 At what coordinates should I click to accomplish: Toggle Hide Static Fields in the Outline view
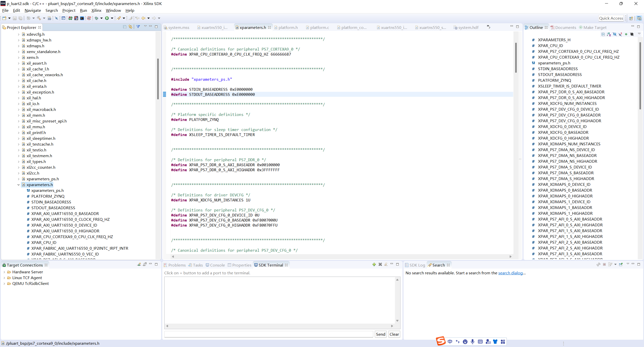pos(620,34)
